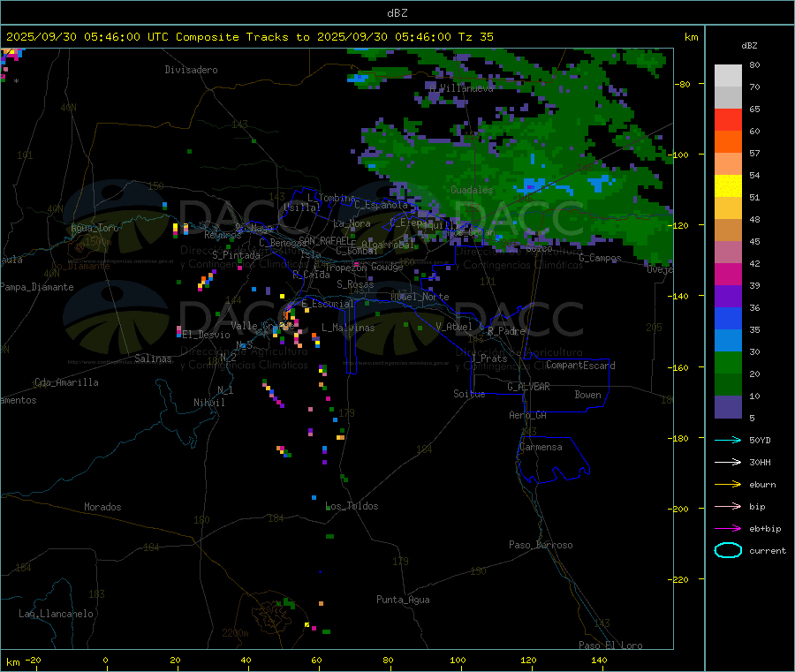
Task: Click the cyan 50YD arrow in legend
Action: point(728,440)
